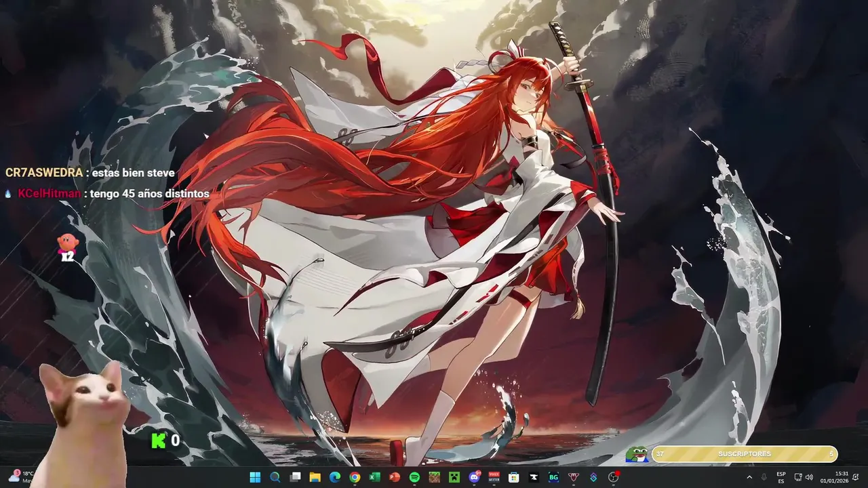Image resolution: width=868 pixels, height=488 pixels.
Task: Open Microsoft Edge browser
Action: tap(334, 477)
